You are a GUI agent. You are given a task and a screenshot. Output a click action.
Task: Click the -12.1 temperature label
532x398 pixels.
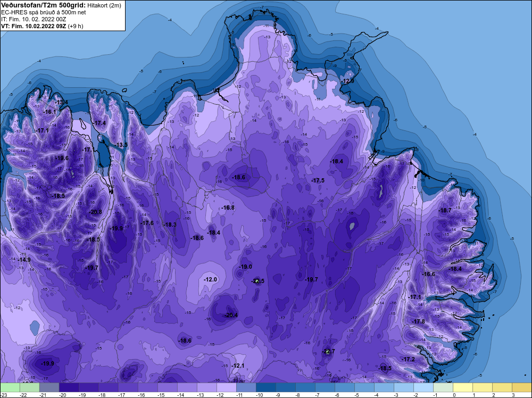pyautogui.click(x=237, y=366)
